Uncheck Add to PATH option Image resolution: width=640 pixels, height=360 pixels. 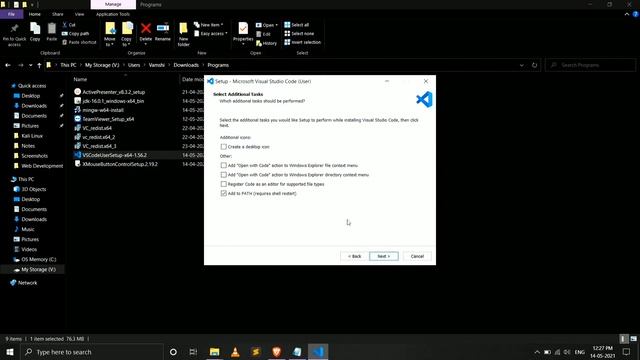pos(223,193)
